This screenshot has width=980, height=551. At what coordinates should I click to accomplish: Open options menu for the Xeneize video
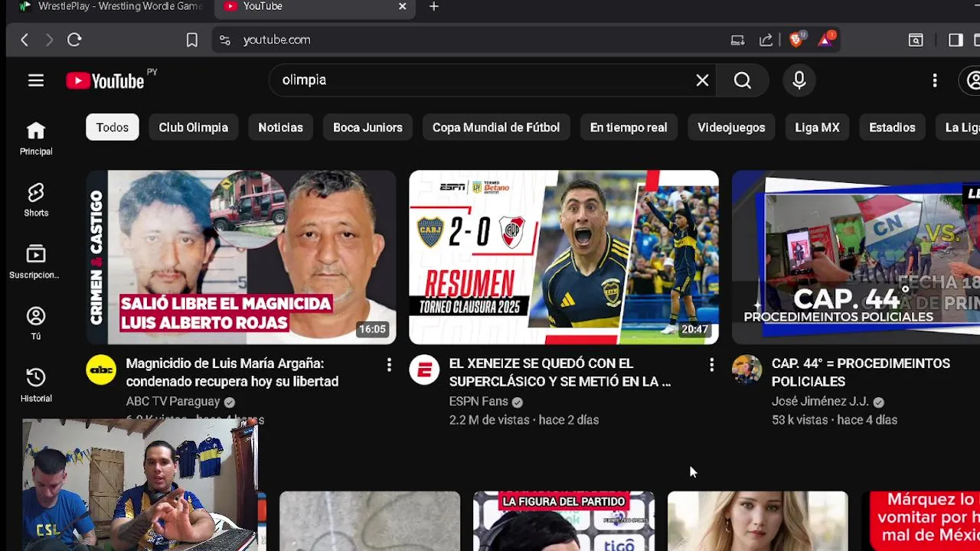point(711,365)
